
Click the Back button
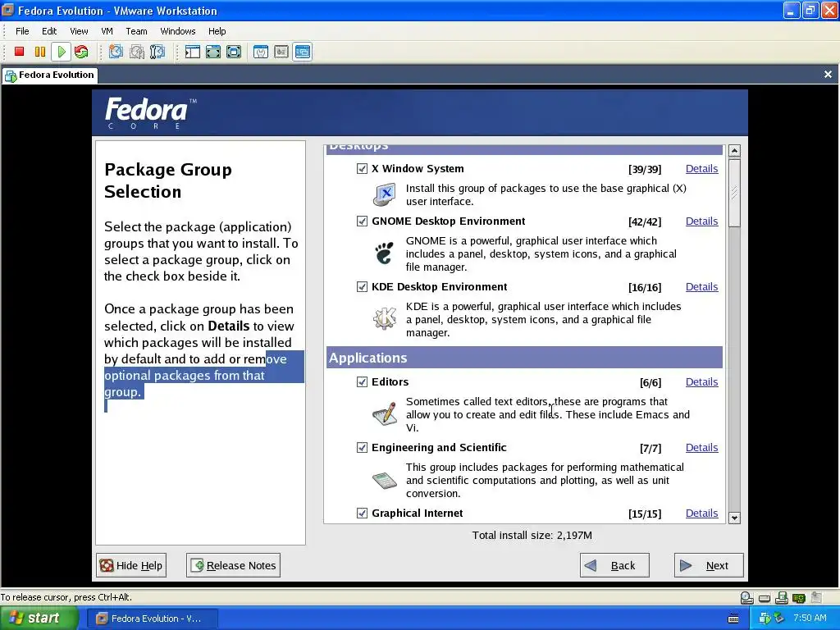[x=614, y=565]
